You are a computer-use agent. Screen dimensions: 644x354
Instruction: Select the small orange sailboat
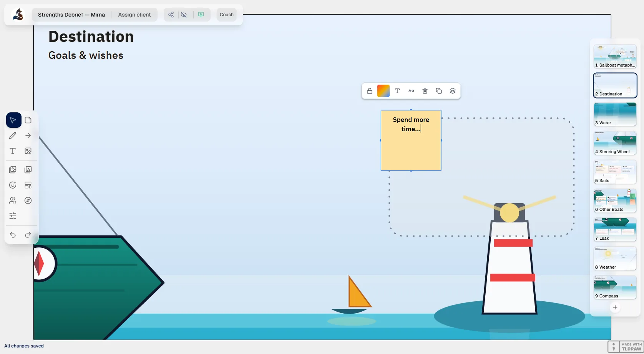point(352,296)
